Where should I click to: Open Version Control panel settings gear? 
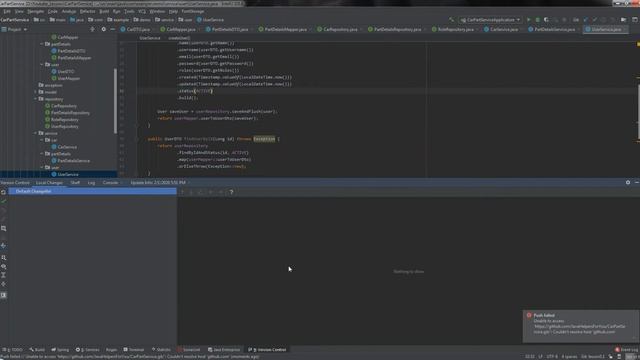628,182
